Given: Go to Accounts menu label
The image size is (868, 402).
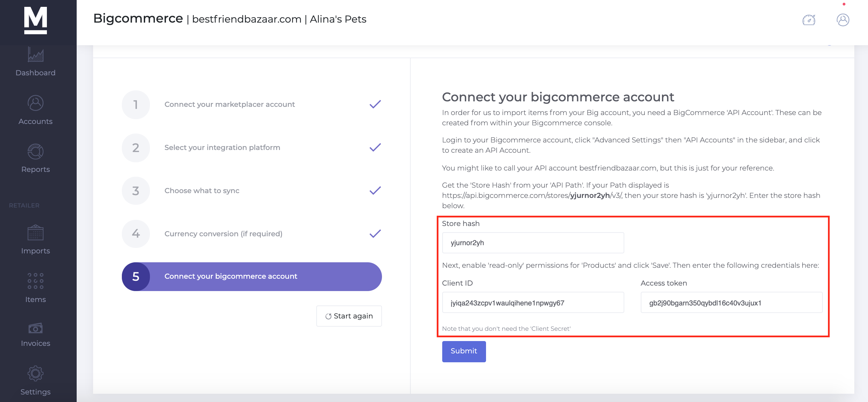Looking at the screenshot, I should click(36, 121).
